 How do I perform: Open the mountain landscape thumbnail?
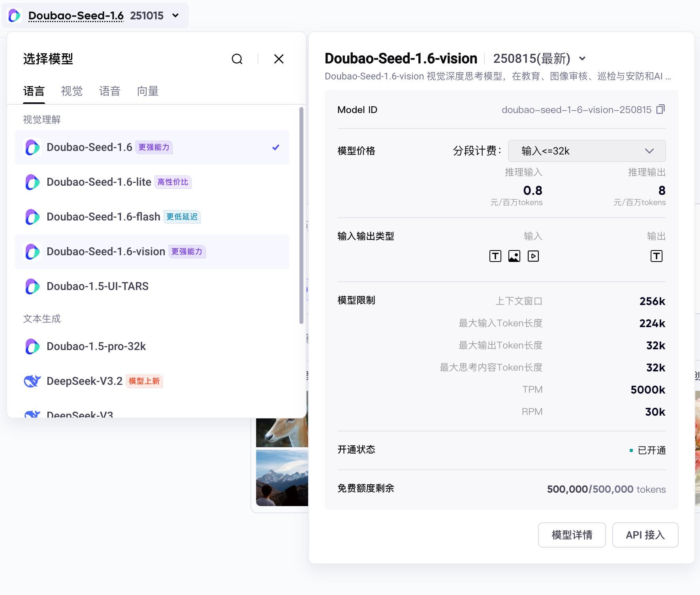(x=282, y=478)
